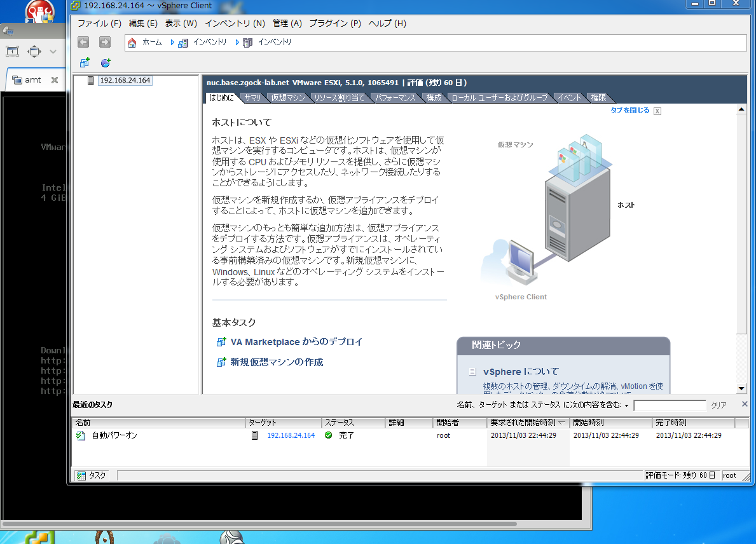Switch to the はじめに tab
Image resolution: width=756 pixels, height=544 pixels.
(x=221, y=98)
